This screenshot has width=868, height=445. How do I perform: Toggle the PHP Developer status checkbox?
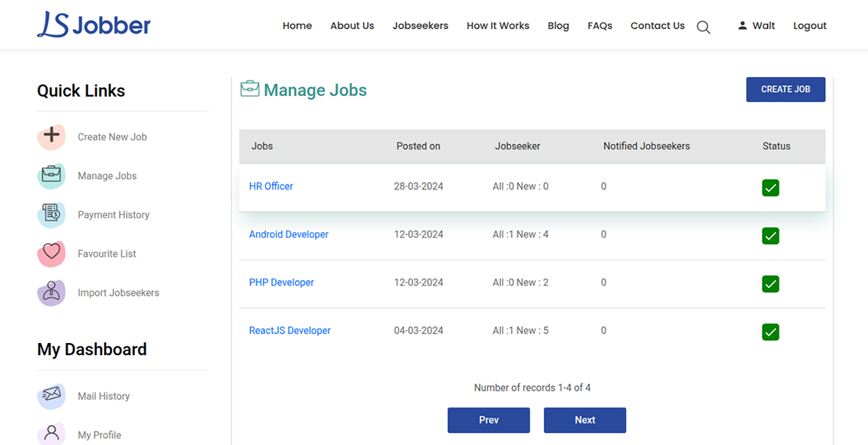[770, 284]
